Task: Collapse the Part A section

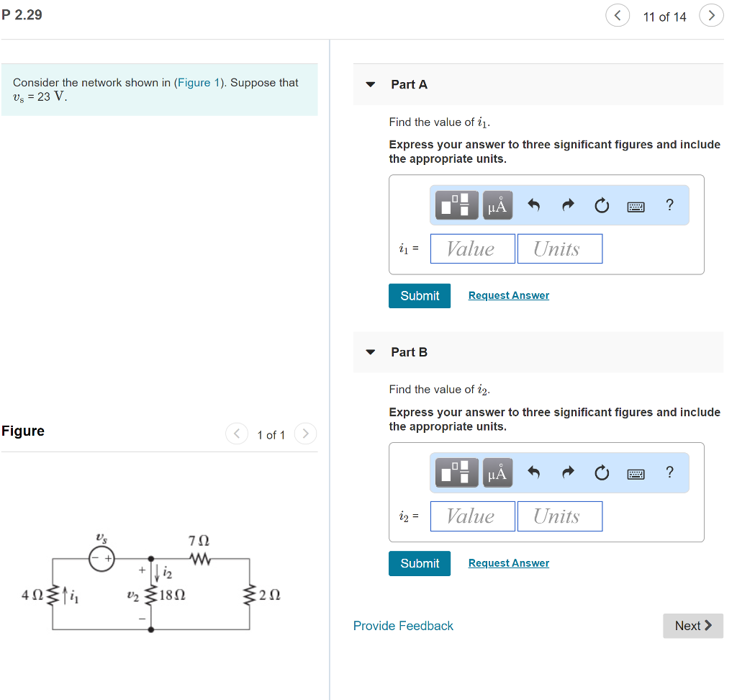Action: (370, 84)
